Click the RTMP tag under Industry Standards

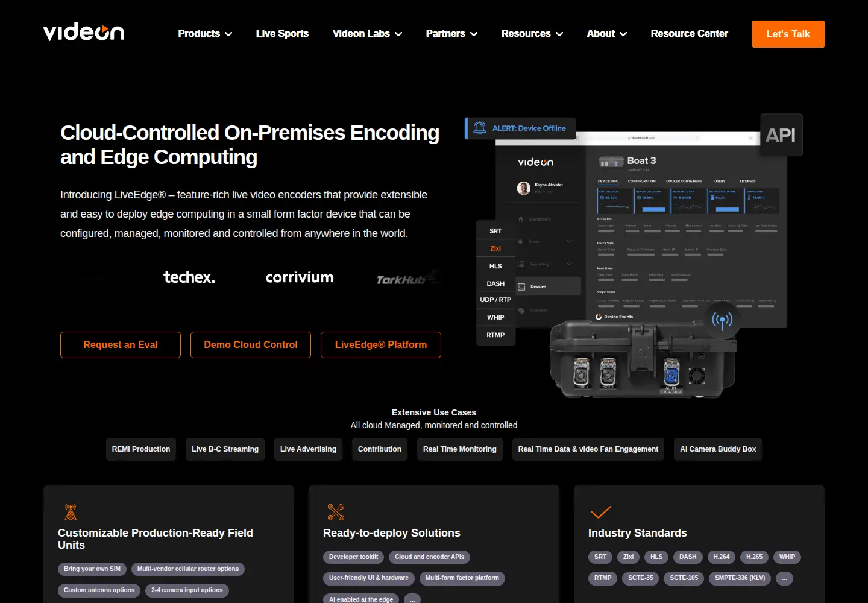coord(603,578)
